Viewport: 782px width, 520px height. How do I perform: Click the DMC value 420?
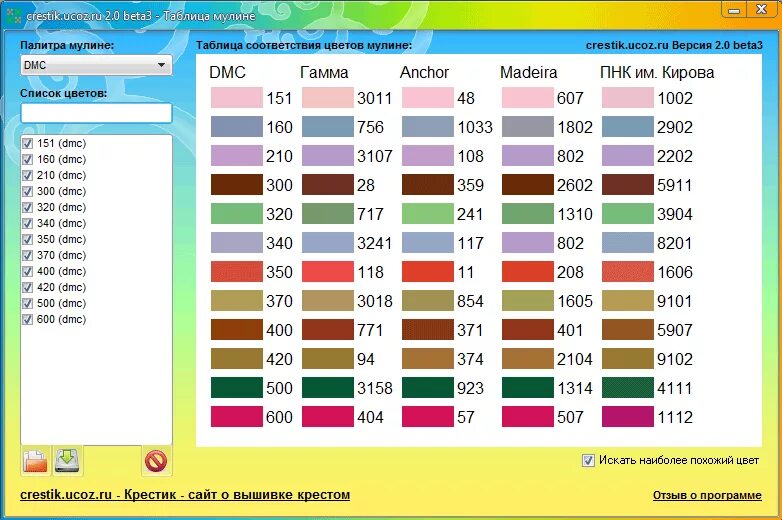pyautogui.click(x=279, y=359)
